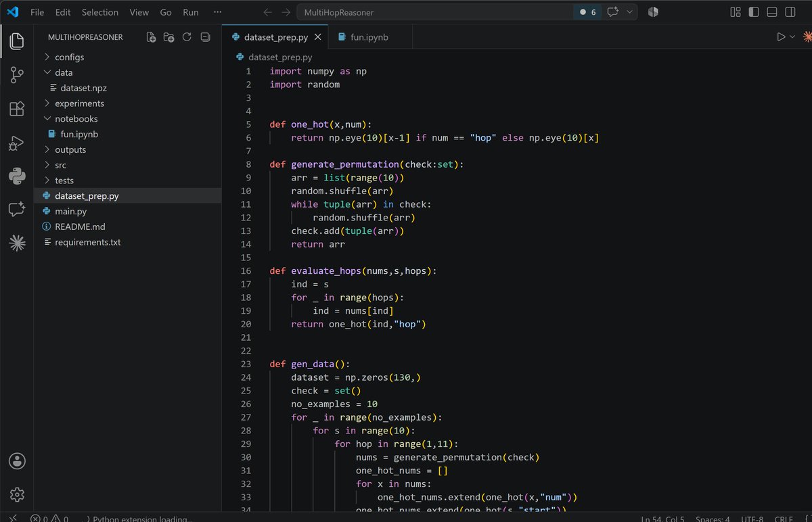Open errors and warnings in status bar
812x522 pixels.
(51, 519)
